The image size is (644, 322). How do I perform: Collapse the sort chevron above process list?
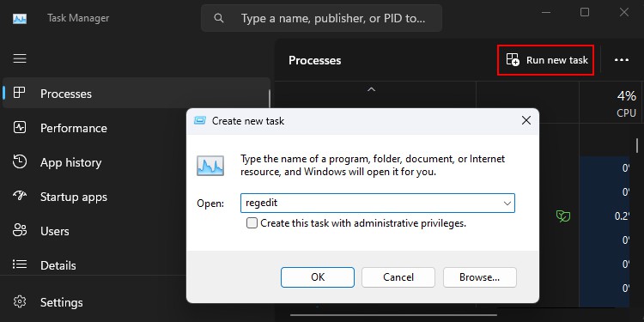click(x=371, y=89)
